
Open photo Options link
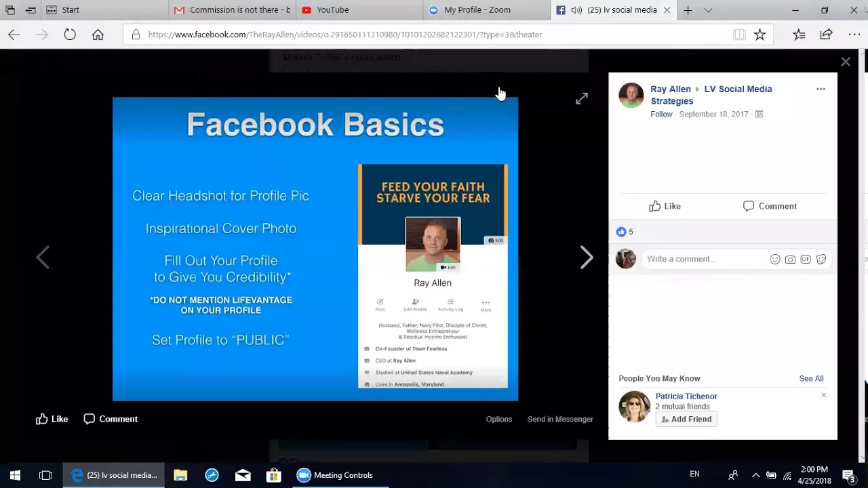(499, 419)
